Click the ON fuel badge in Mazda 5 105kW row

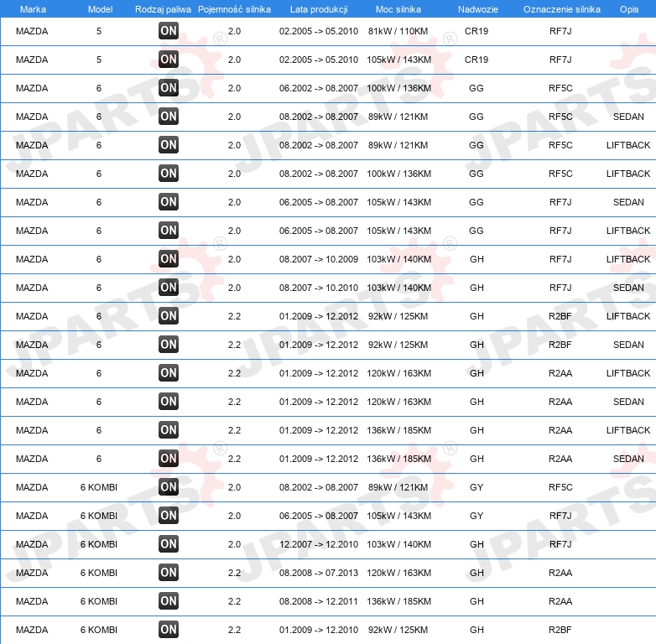click(169, 60)
